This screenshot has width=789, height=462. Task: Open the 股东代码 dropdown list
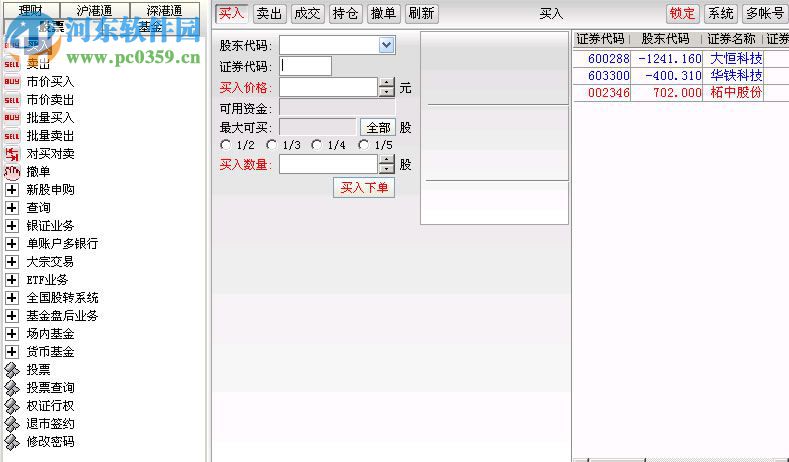point(386,45)
